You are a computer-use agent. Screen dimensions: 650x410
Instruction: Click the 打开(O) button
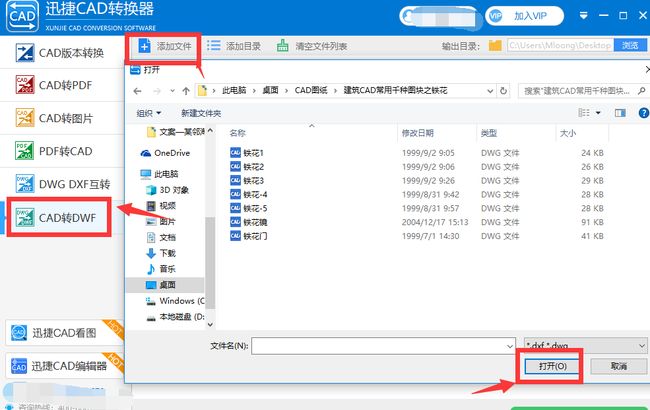point(552,366)
